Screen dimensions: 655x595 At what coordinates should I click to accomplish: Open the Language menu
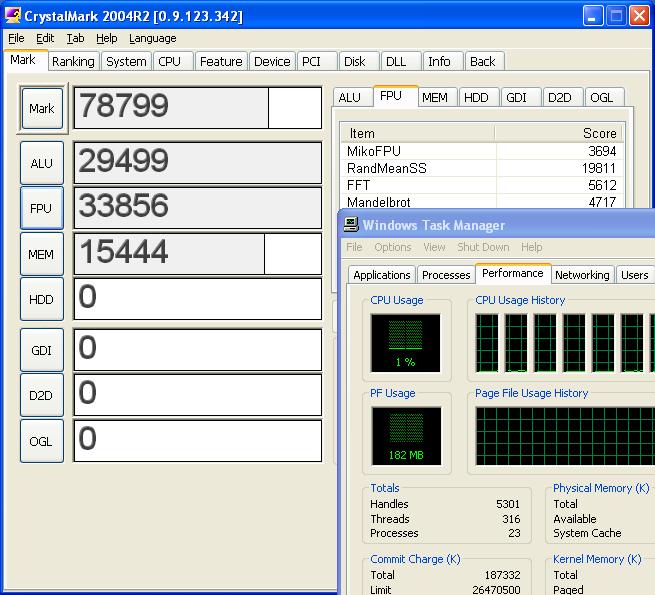click(152, 38)
